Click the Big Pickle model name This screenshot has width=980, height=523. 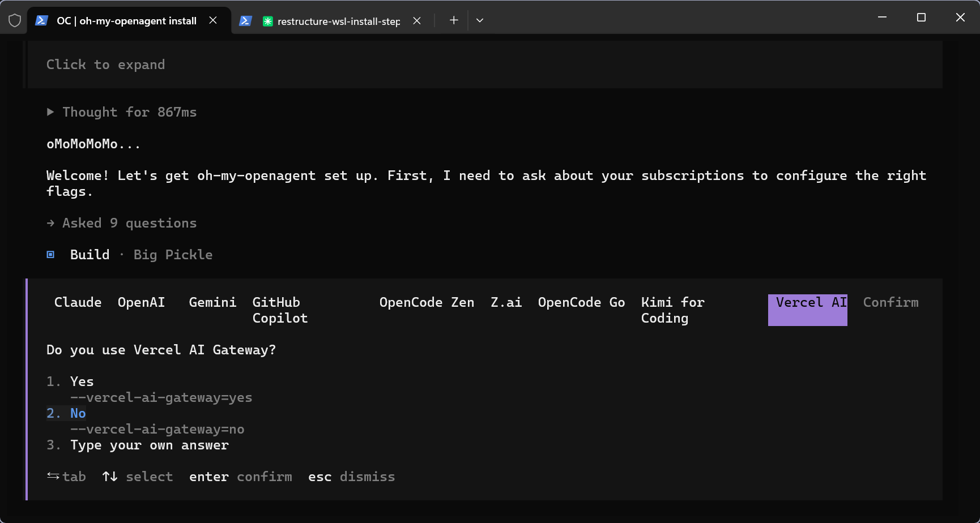173,255
